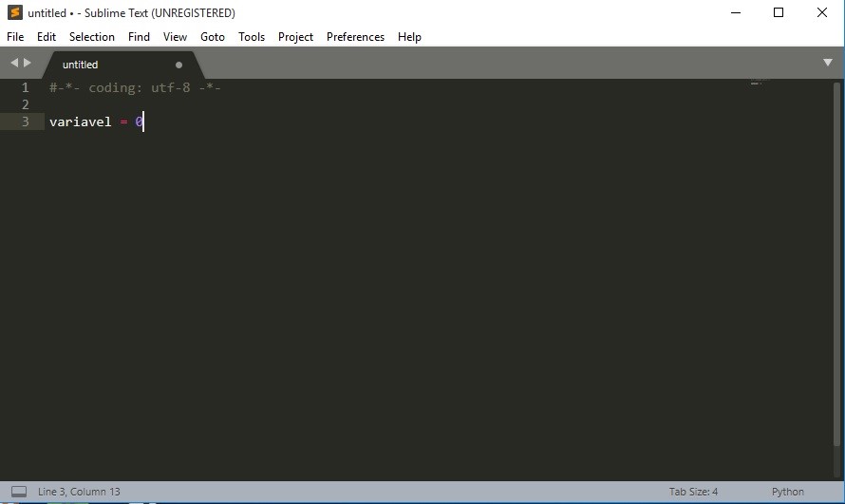Open the Project menu
The height and width of the screenshot is (504, 845).
pos(295,37)
